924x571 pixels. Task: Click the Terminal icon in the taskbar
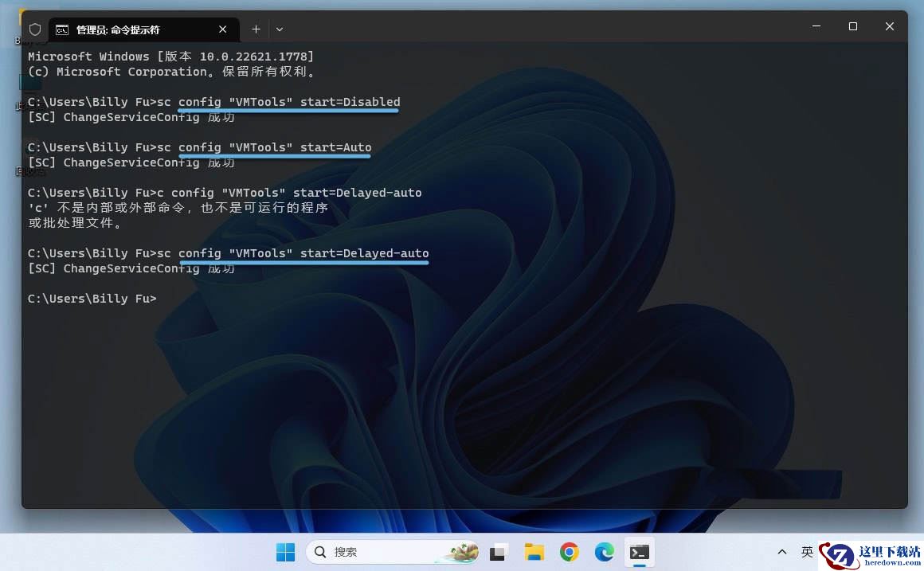(x=640, y=552)
